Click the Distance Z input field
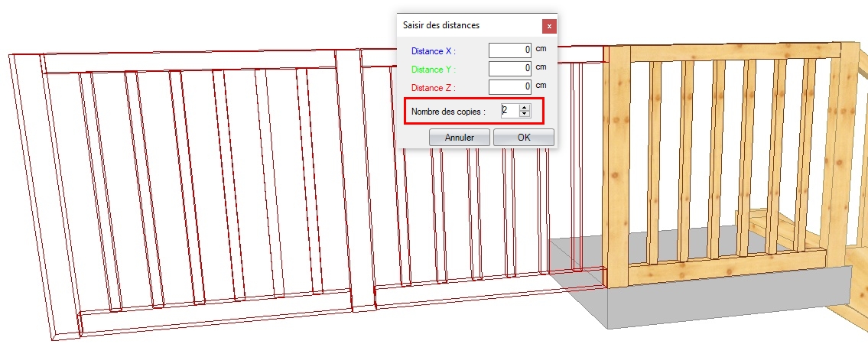Viewport: 868px width, 357px height. coord(510,87)
